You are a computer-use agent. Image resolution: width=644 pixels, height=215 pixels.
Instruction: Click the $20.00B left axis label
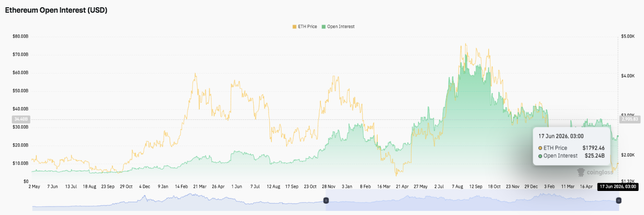point(20,145)
